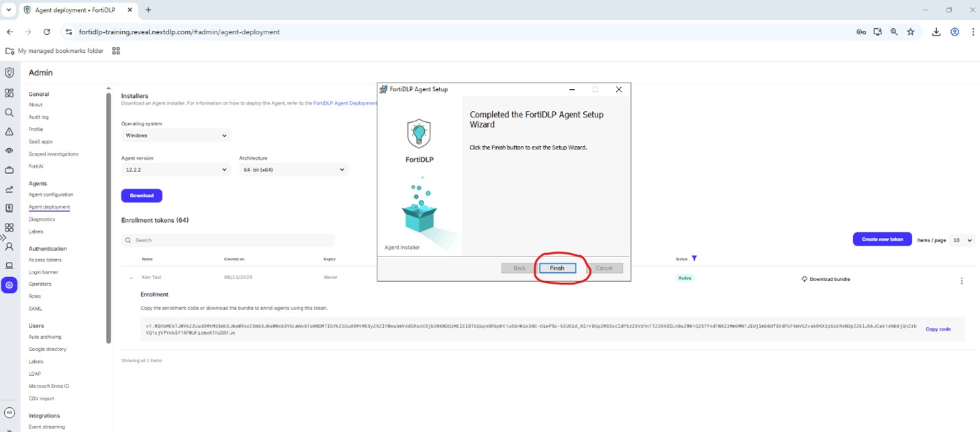This screenshot has width=980, height=432.
Task: Open the password manager key icon
Action: [861, 32]
